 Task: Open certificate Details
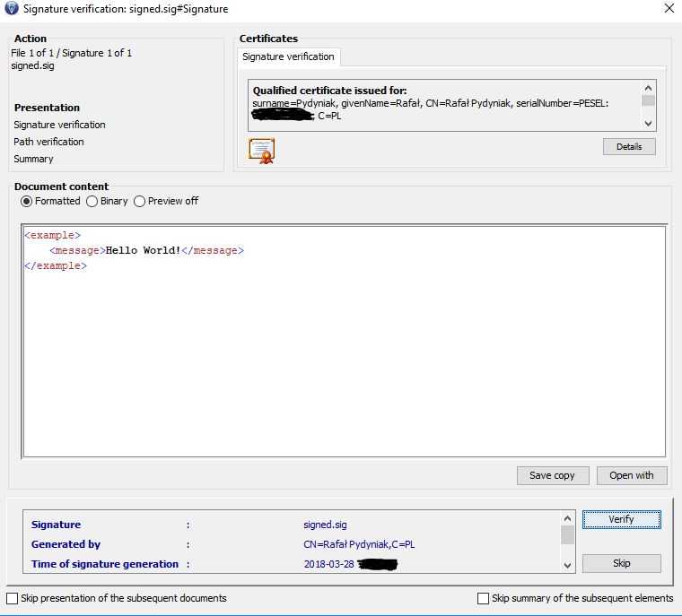(x=629, y=146)
